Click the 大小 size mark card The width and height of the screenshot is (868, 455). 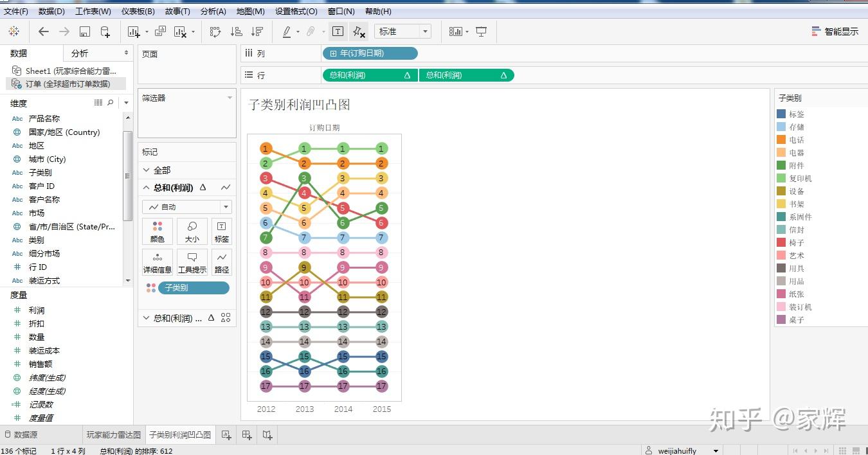(192, 231)
